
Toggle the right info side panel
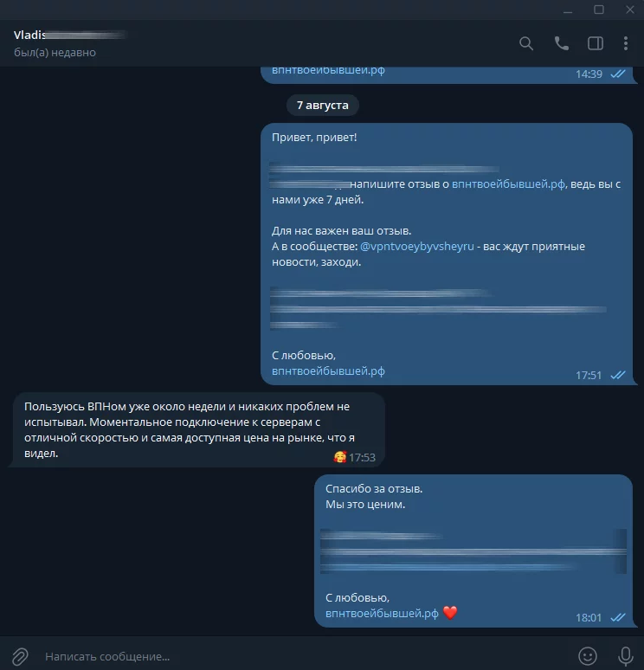tap(596, 43)
